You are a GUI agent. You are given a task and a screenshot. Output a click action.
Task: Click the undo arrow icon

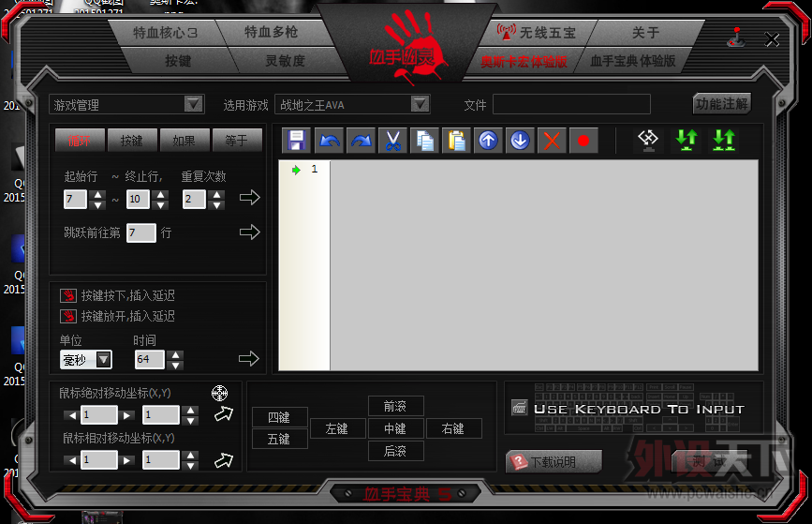click(x=328, y=141)
